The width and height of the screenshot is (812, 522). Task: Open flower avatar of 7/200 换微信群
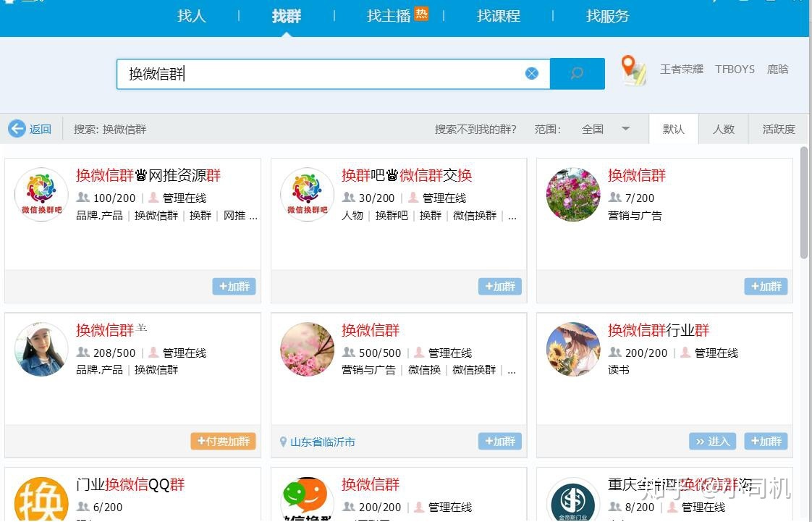572,194
